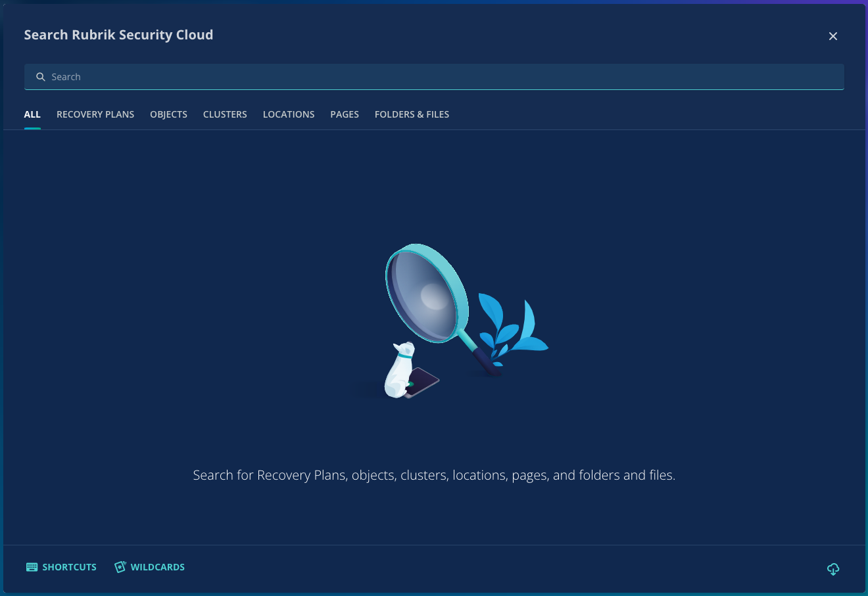This screenshot has height=596, width=868.
Task: Focus the Search text field
Action: point(434,77)
